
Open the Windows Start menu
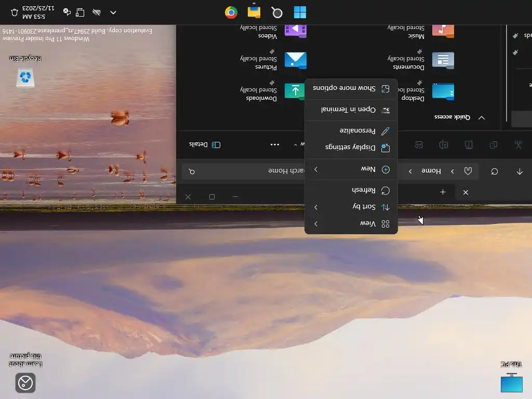pos(300,12)
